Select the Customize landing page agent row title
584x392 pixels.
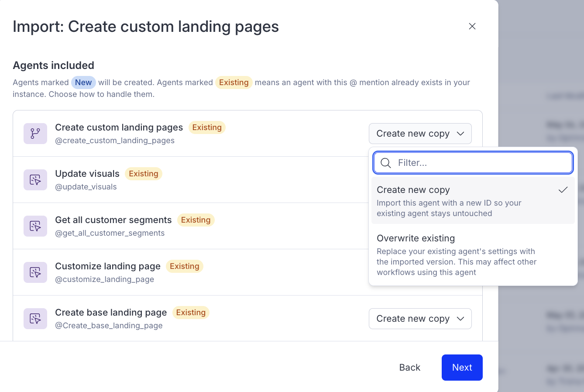[108, 266]
